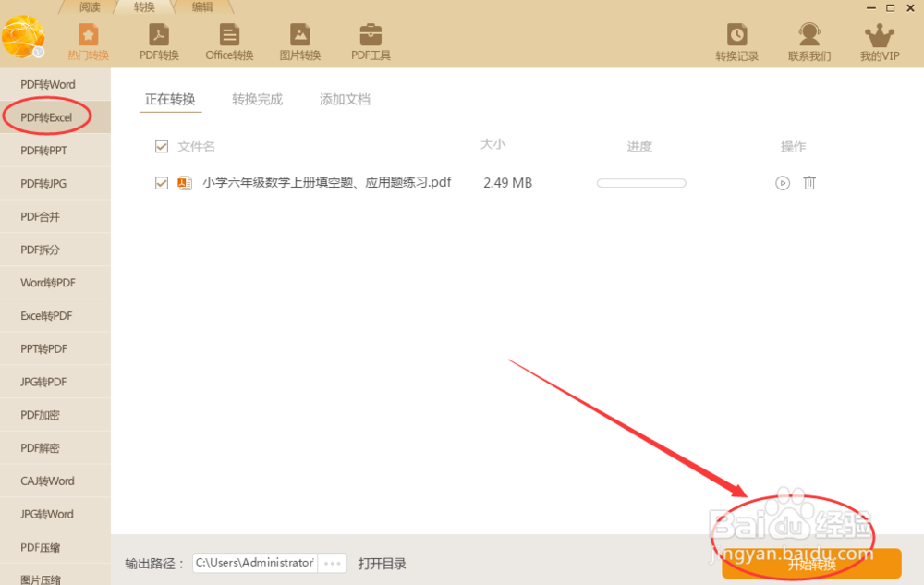Choose PPT转PDF in the sidebar
This screenshot has width=924, height=585.
pos(55,348)
